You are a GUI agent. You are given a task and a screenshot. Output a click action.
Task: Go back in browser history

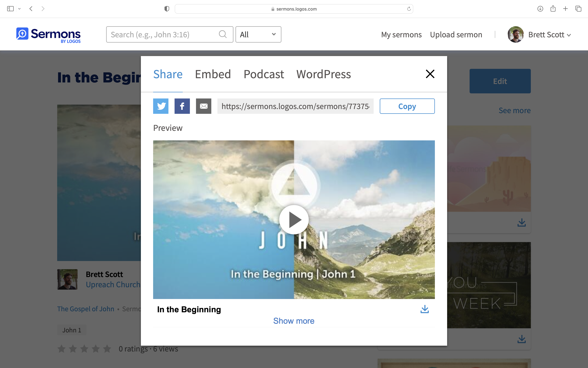click(x=31, y=9)
